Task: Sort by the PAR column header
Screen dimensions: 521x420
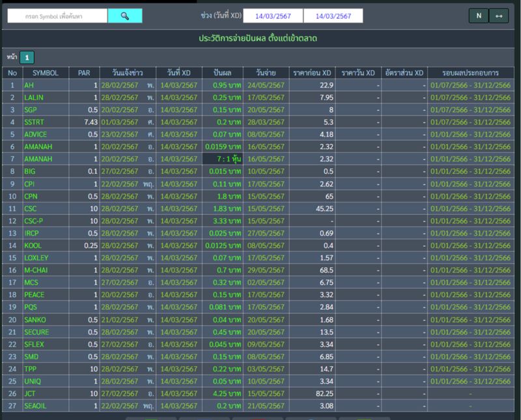Action: click(84, 73)
